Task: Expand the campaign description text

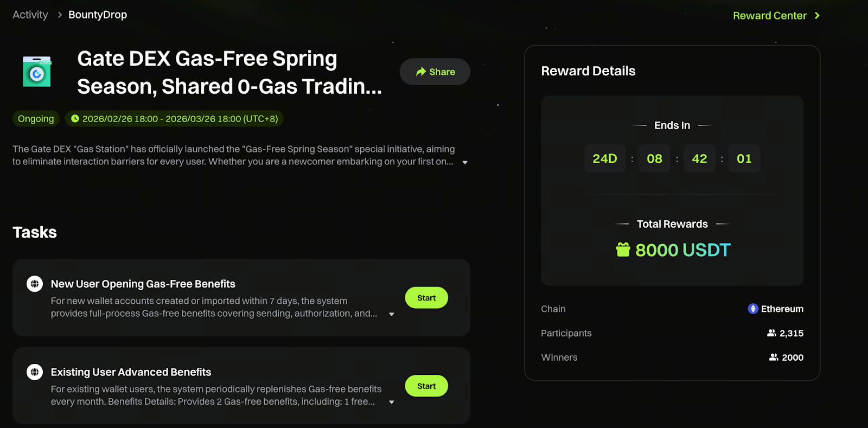Action: click(465, 162)
